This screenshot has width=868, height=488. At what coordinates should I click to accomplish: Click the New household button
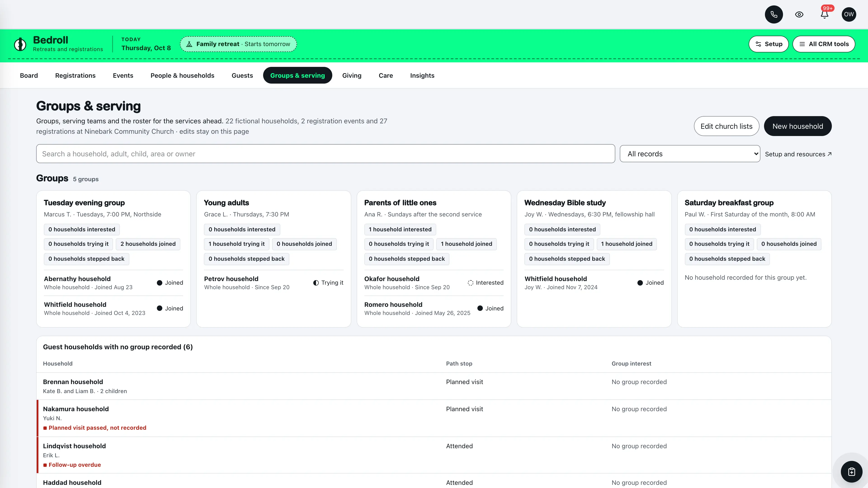click(x=797, y=126)
